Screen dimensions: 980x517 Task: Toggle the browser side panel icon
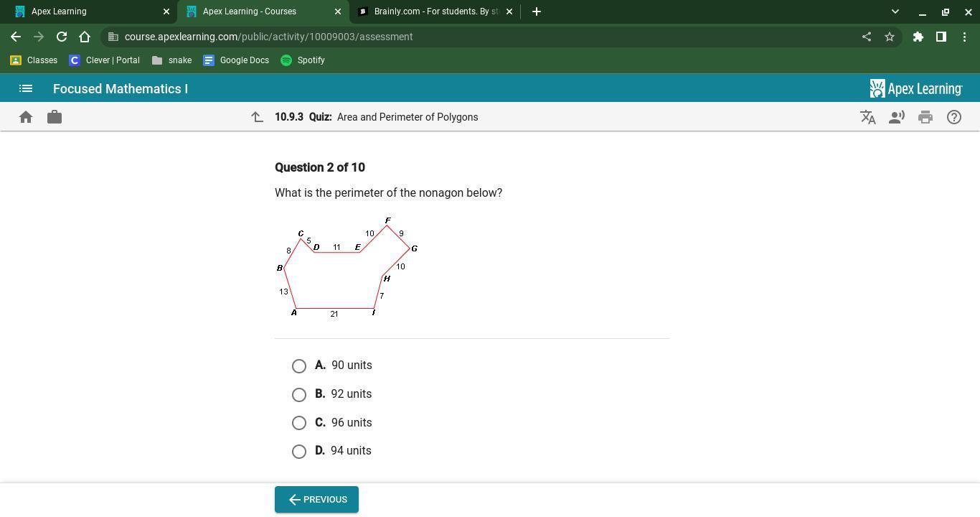pos(941,37)
